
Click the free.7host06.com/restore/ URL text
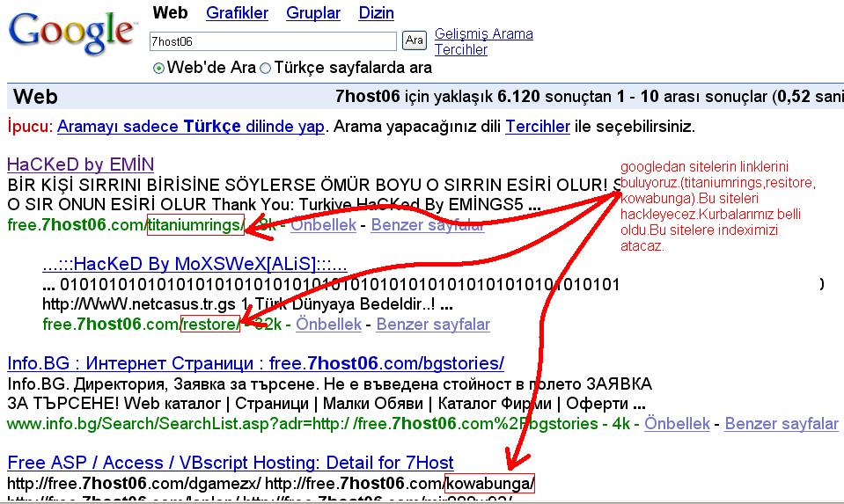(141, 325)
